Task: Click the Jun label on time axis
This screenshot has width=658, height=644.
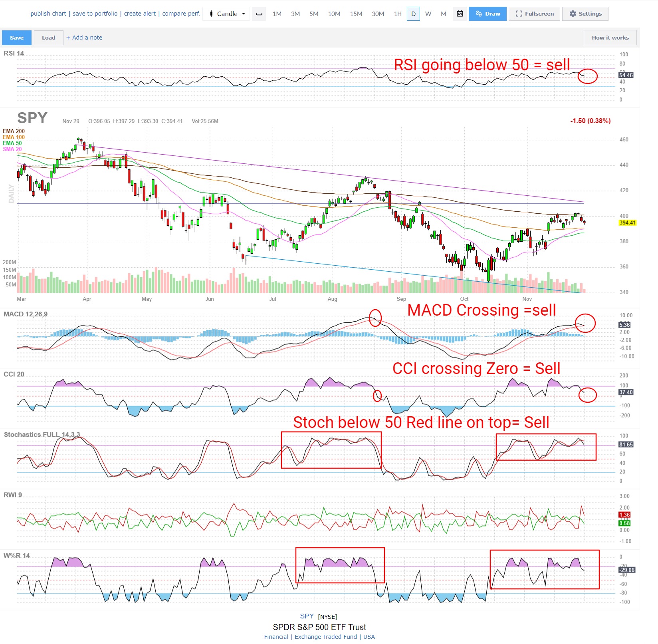Action: pyautogui.click(x=210, y=299)
